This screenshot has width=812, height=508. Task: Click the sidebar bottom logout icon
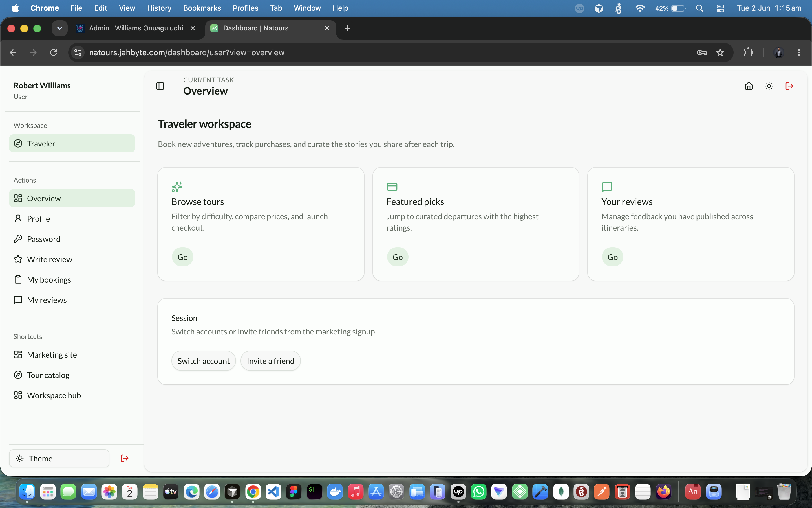coord(125,458)
